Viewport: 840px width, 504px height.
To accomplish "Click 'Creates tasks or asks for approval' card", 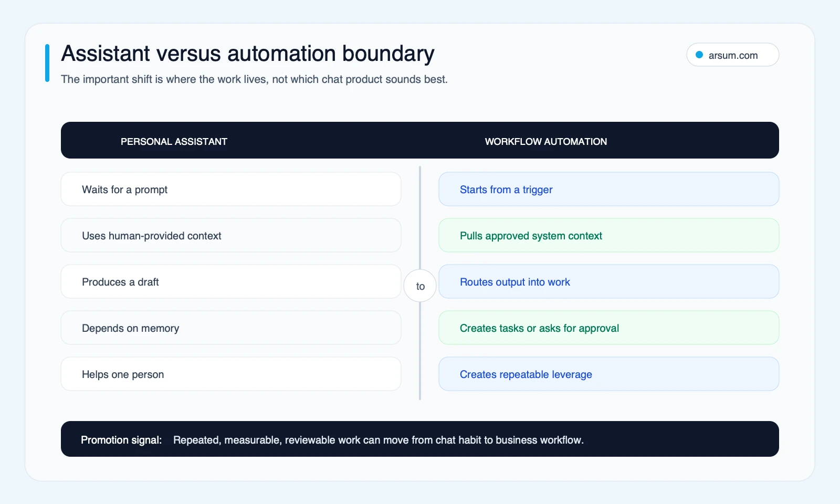I will [x=609, y=328].
